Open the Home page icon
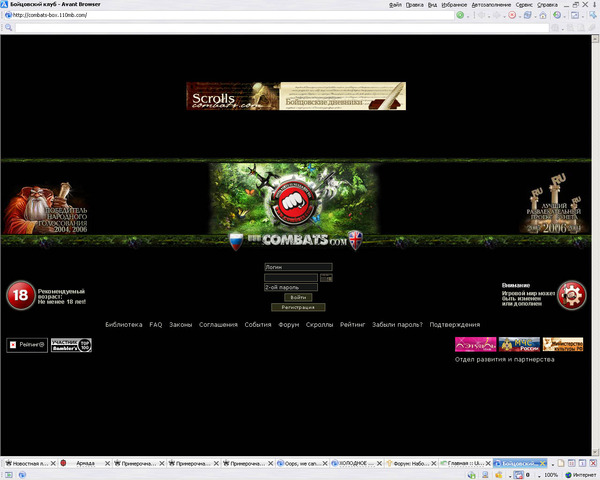 pos(543,15)
